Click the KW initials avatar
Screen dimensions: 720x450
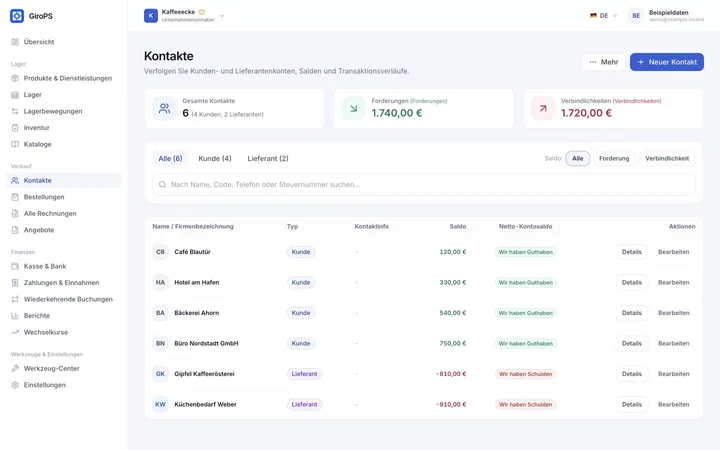pyautogui.click(x=160, y=405)
